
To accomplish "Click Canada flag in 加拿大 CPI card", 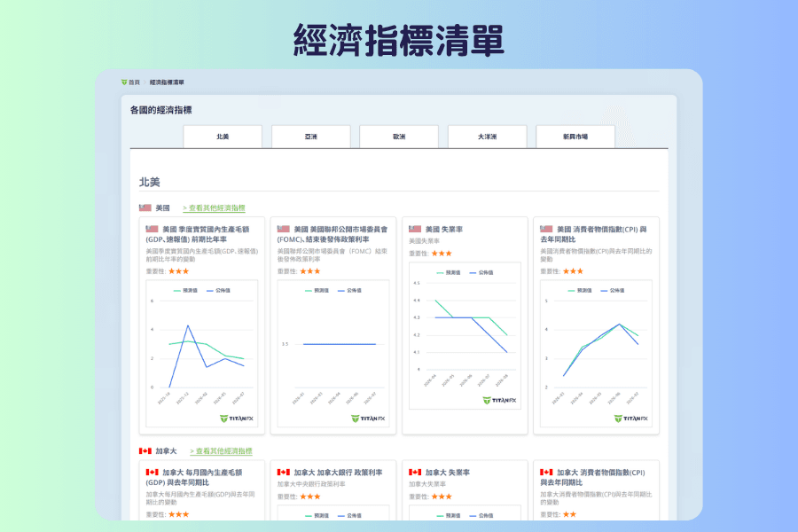I will point(546,473).
